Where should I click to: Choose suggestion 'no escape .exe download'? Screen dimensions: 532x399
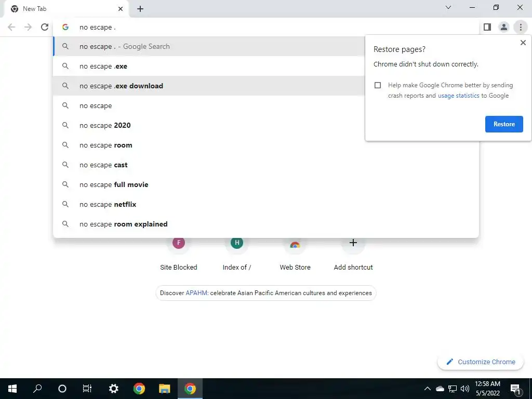209,86
